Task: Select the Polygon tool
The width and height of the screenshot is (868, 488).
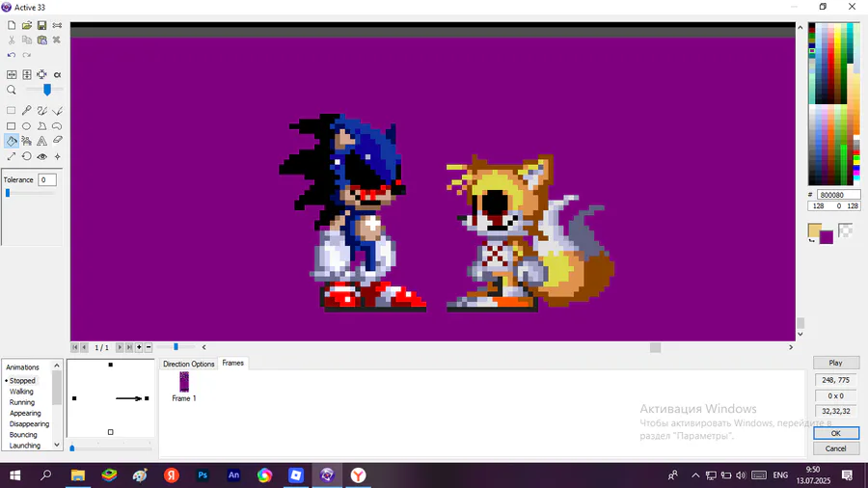Action: [42, 126]
